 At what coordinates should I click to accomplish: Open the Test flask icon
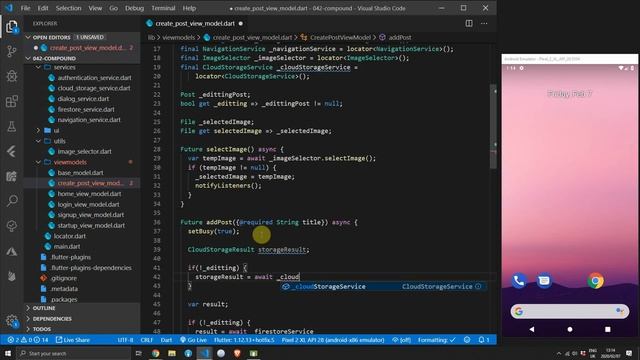tap(12, 126)
